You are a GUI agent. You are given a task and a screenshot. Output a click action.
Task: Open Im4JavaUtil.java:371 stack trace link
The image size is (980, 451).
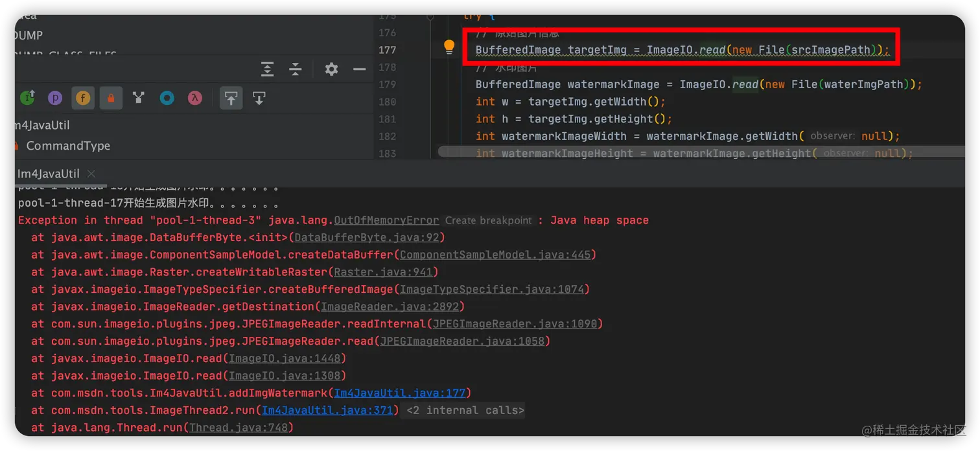[328, 410]
